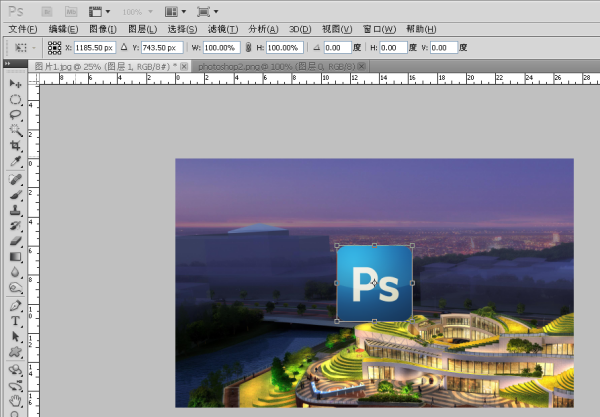Select the Healing Brush tool
Viewport: 600px width, 417px height.
pos(15,179)
